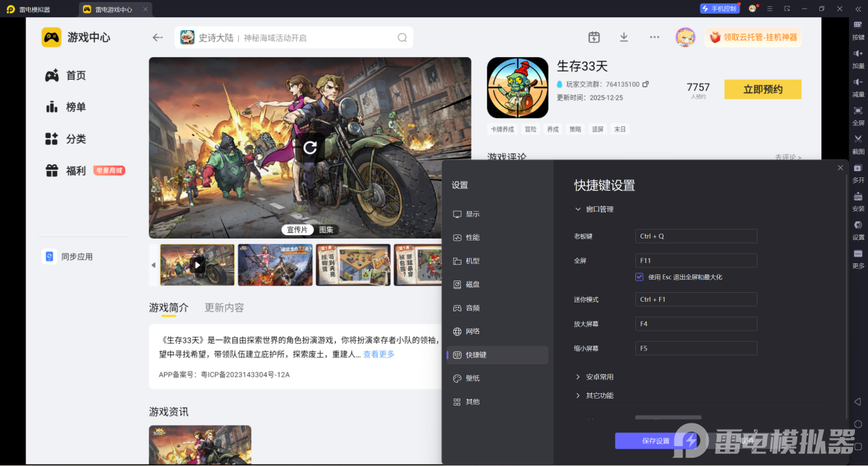
Task: Open 音频 settings category
Action: pyautogui.click(x=497, y=308)
